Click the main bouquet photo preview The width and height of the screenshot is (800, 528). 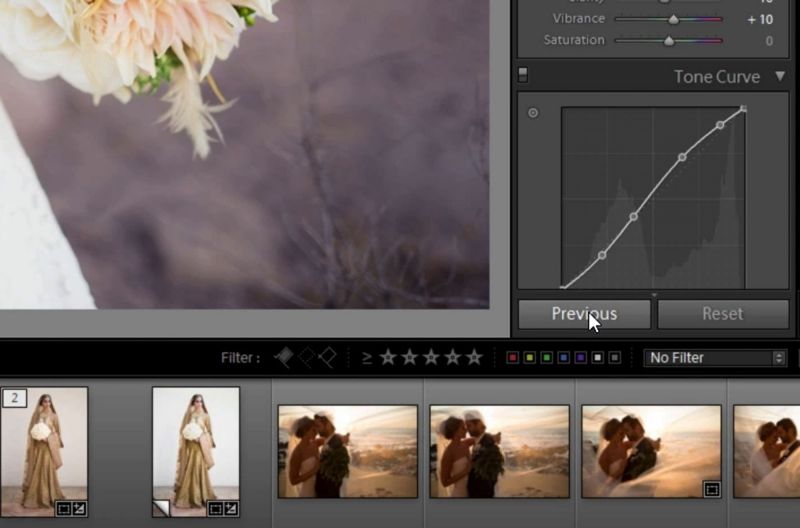coord(244,154)
